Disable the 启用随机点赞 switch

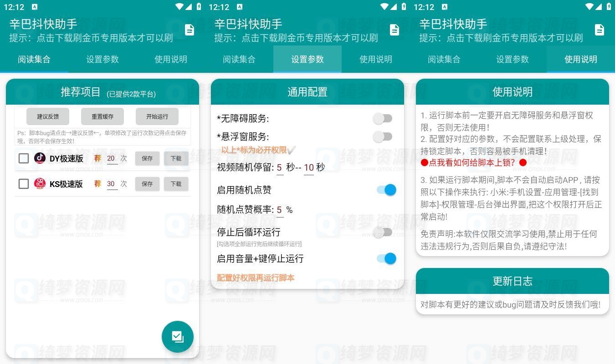coord(386,190)
